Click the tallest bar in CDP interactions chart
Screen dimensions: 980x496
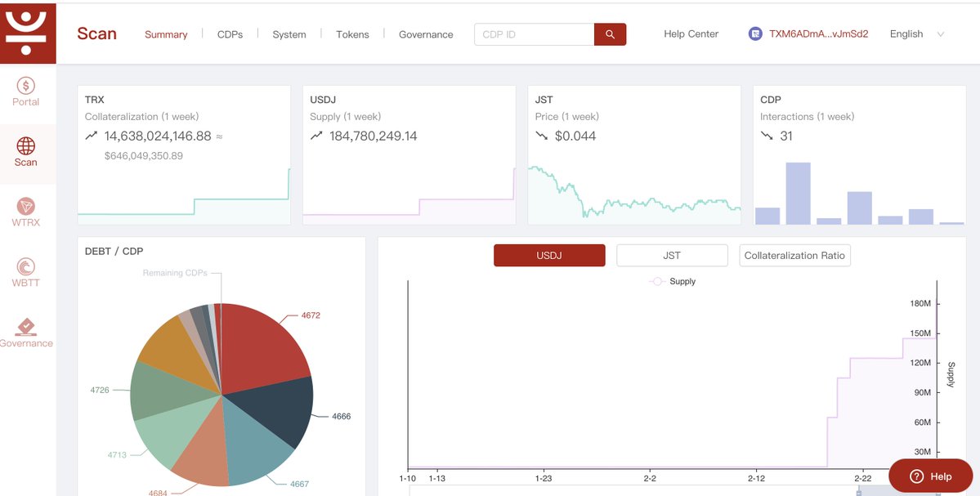798,193
